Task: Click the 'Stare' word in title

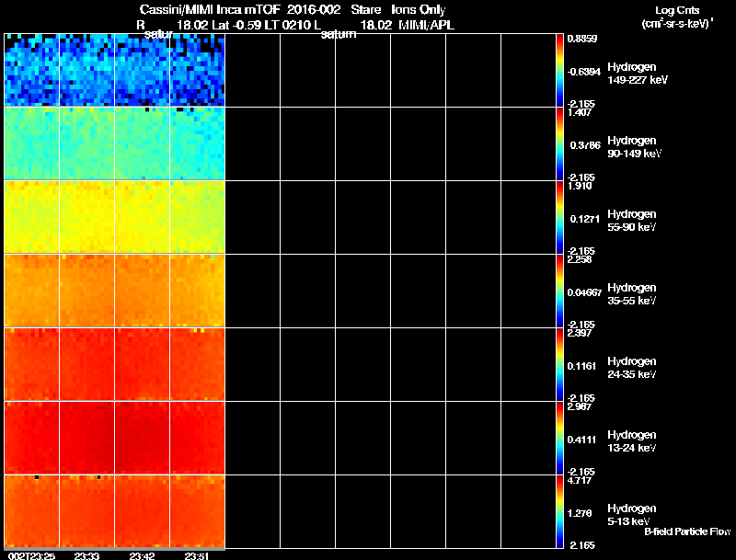Action: coord(366,10)
